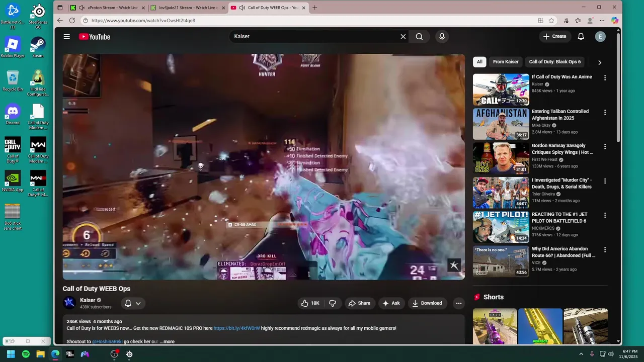Image resolution: width=644 pixels, height=362 pixels.
Task: Switch to xProton Stream browser tab
Action: tap(107, 8)
